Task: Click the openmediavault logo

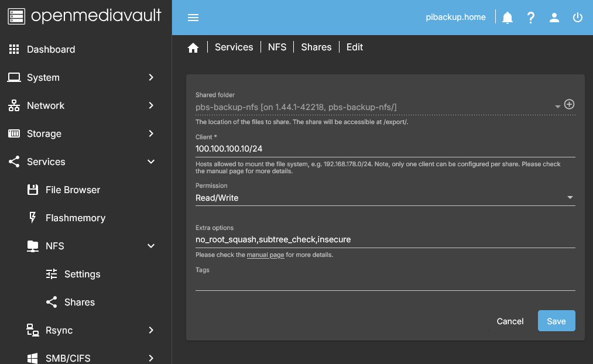Action: [x=85, y=16]
